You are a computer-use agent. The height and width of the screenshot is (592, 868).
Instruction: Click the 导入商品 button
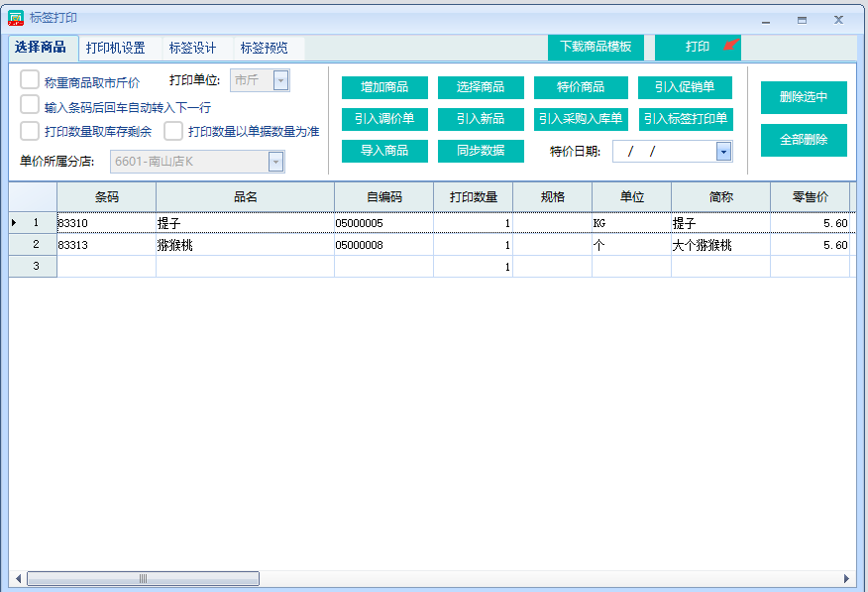(x=384, y=151)
